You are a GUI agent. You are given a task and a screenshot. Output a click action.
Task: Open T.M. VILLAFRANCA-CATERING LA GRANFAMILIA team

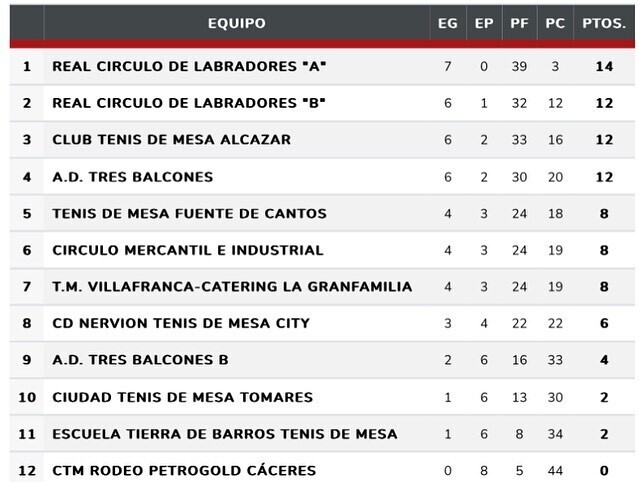231,287
